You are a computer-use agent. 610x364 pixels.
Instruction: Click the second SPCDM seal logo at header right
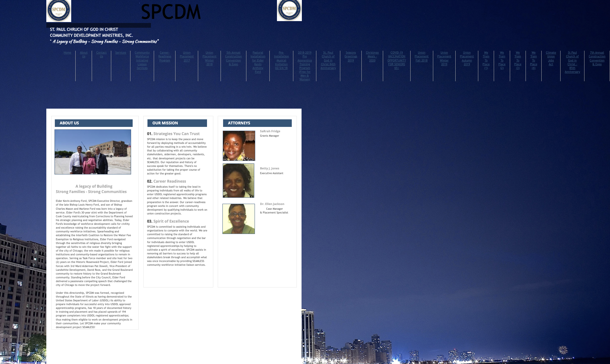[289, 10]
